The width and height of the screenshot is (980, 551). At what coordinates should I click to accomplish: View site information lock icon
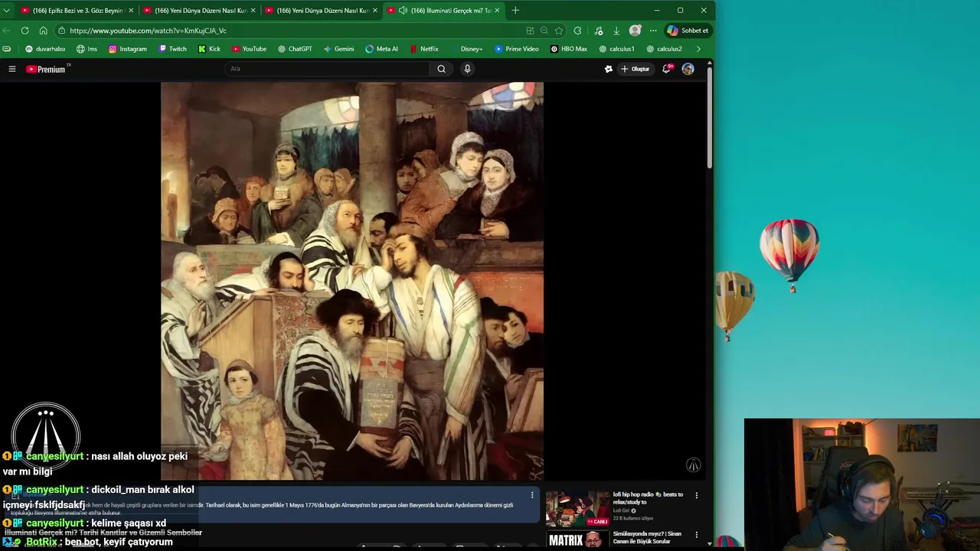(x=61, y=31)
